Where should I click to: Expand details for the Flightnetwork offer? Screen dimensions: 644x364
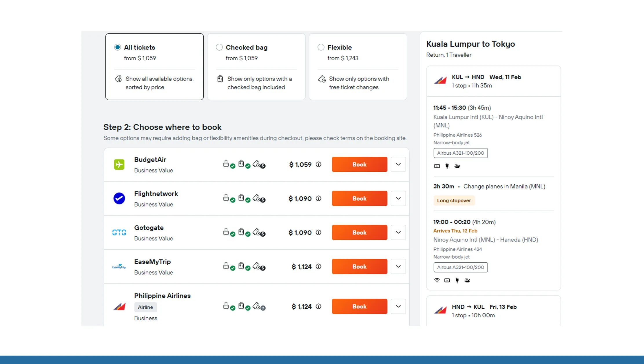coord(398,198)
